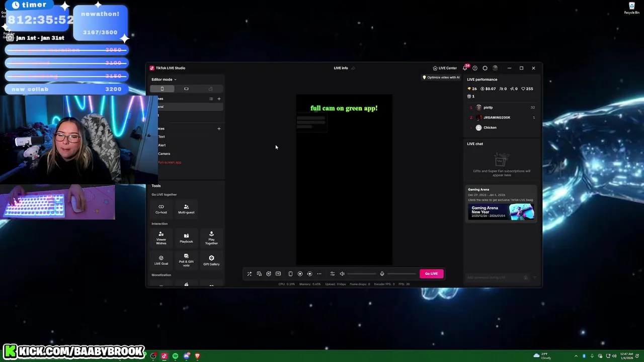Open Play Together tool
This screenshot has width=644, height=362.
[211, 238]
